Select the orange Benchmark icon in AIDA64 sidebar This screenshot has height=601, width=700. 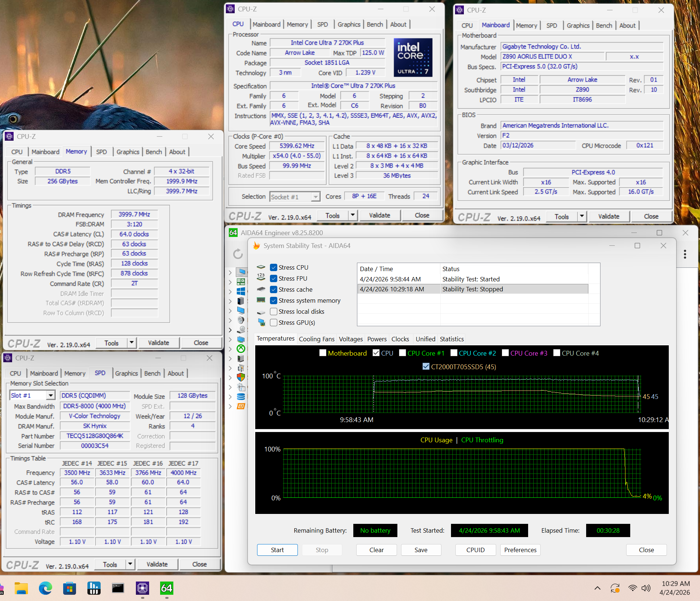pyautogui.click(x=241, y=406)
